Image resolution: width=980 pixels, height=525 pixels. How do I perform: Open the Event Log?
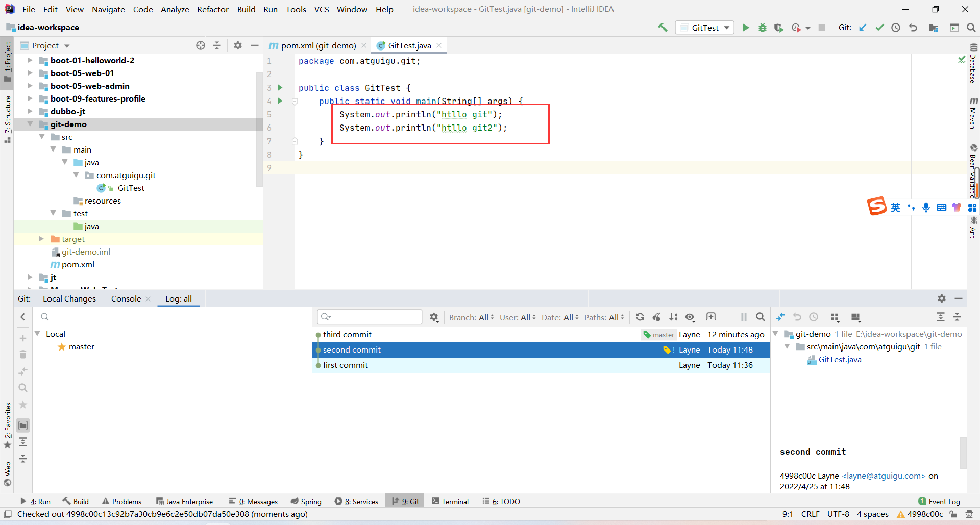coord(939,502)
